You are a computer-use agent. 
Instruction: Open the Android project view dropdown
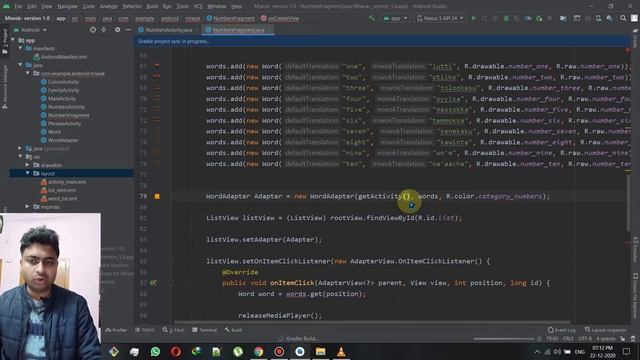tap(30, 30)
